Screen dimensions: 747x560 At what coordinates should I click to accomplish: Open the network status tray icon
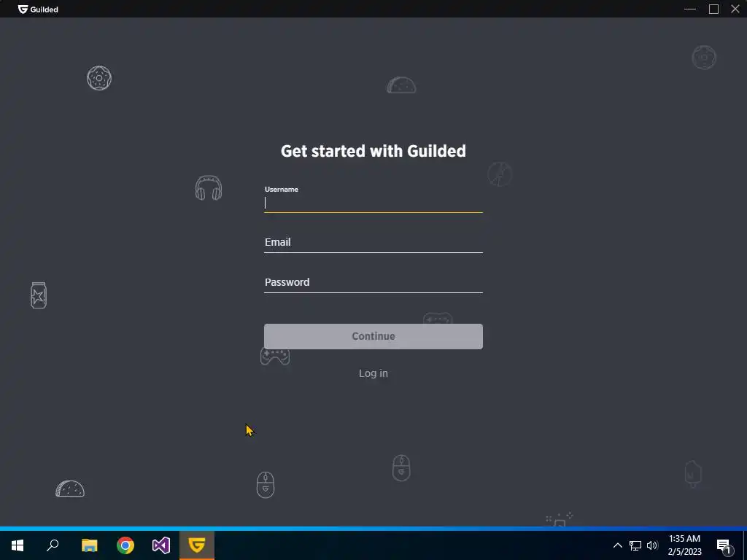point(635,545)
